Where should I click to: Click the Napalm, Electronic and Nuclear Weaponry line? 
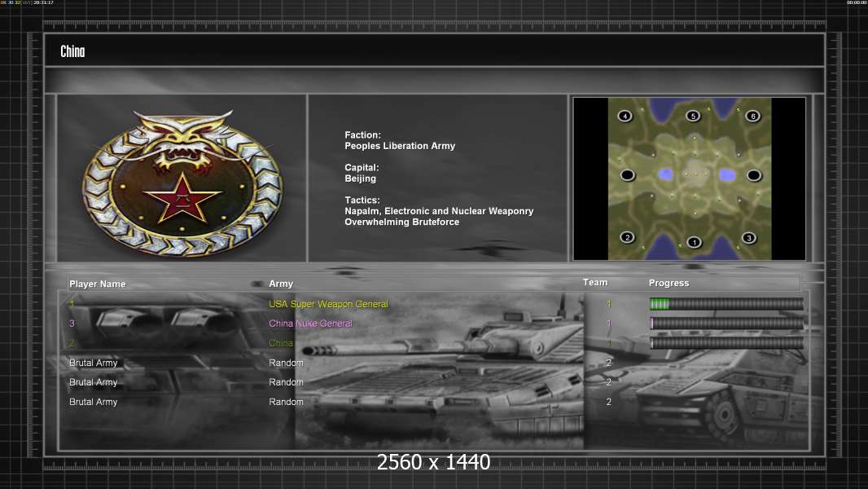(x=439, y=211)
